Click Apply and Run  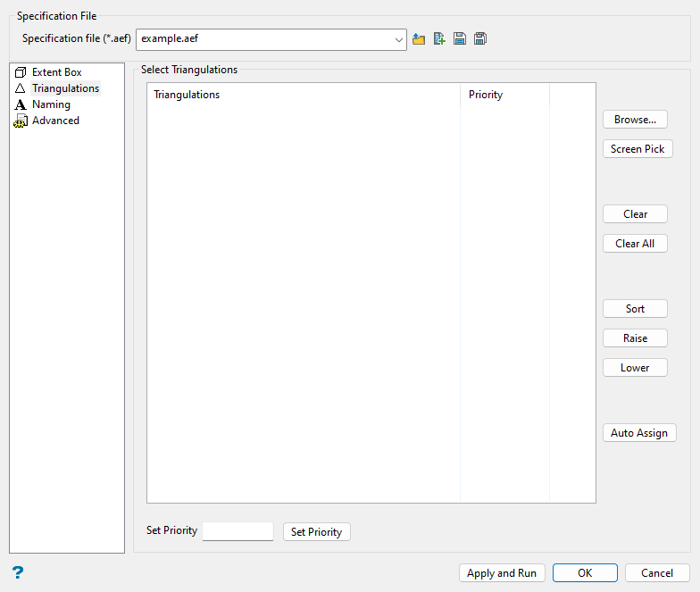pyautogui.click(x=502, y=573)
